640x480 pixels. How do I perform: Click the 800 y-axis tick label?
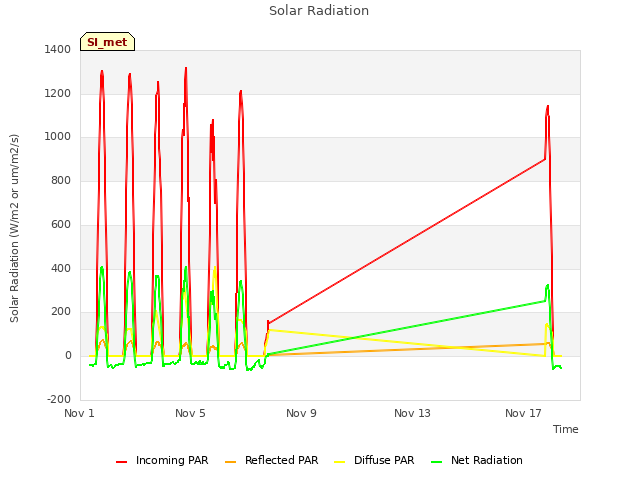pos(61,180)
